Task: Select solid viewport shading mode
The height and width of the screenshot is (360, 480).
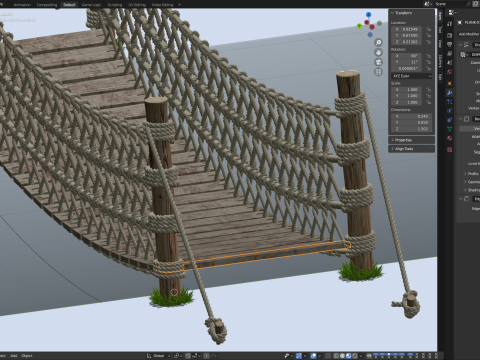Action: (342, 356)
